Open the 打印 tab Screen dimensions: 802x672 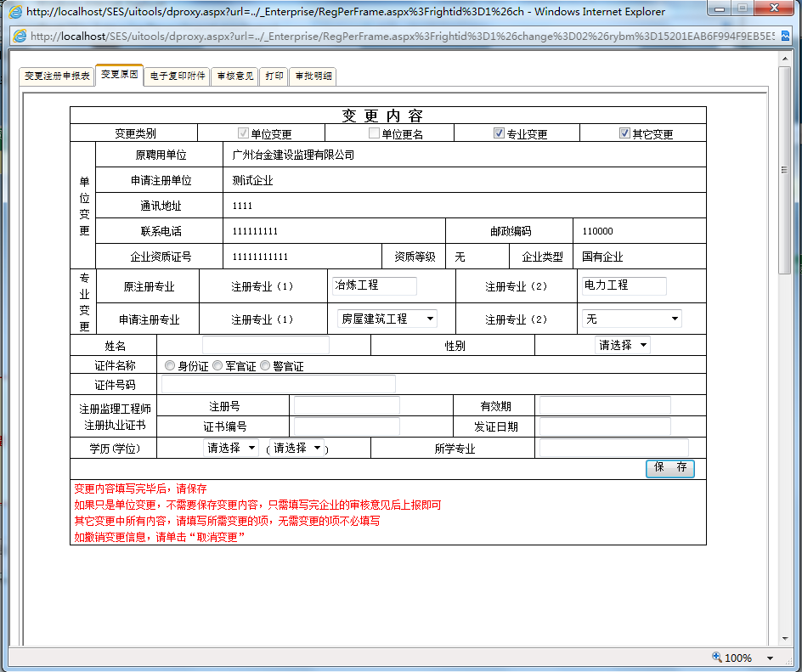(x=274, y=76)
